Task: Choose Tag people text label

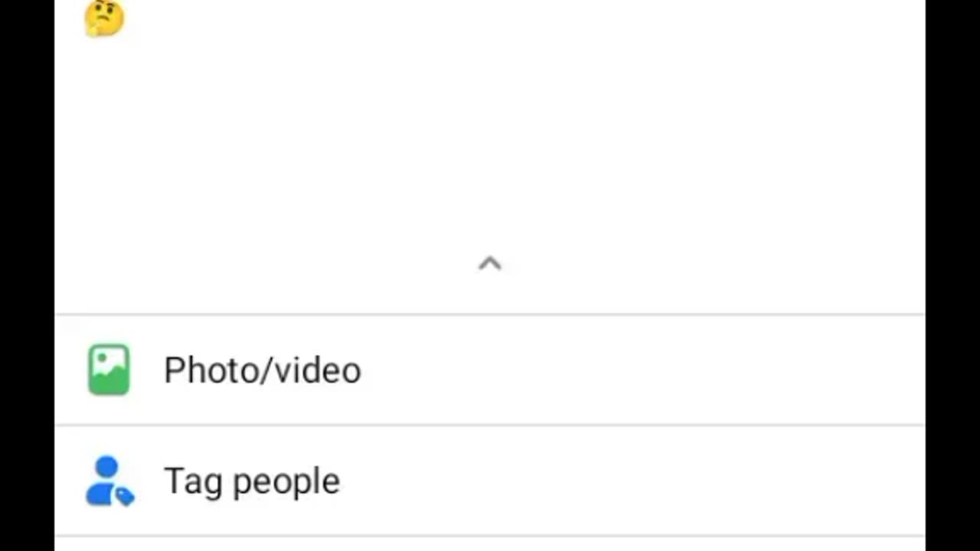Action: click(252, 482)
